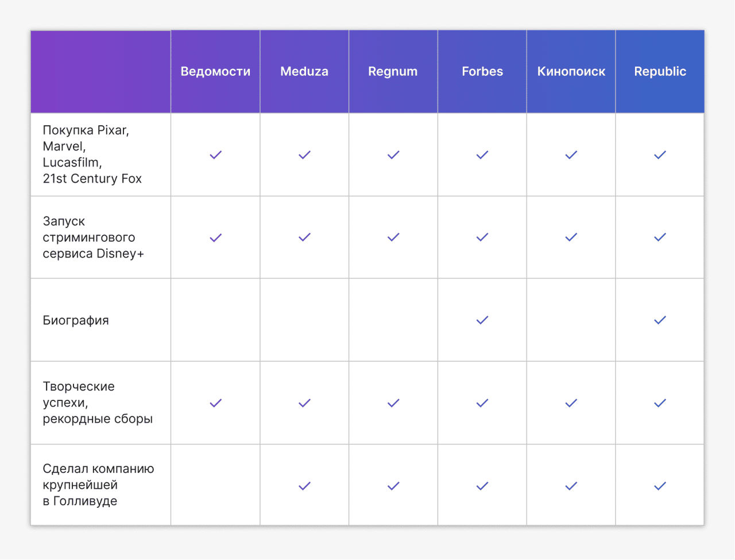Select Meduza checkmark in Запуск Disney+ row
This screenshot has height=560, width=735.
coord(304,237)
